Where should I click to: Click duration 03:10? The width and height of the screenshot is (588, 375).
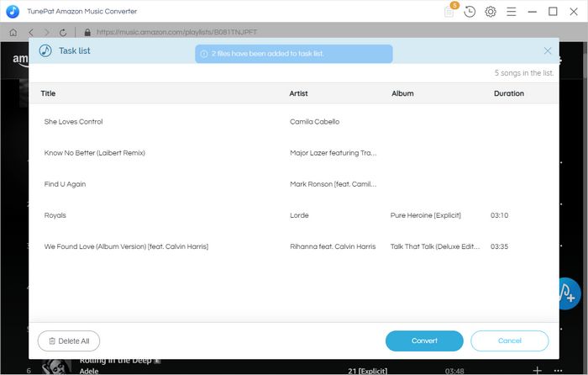(500, 215)
